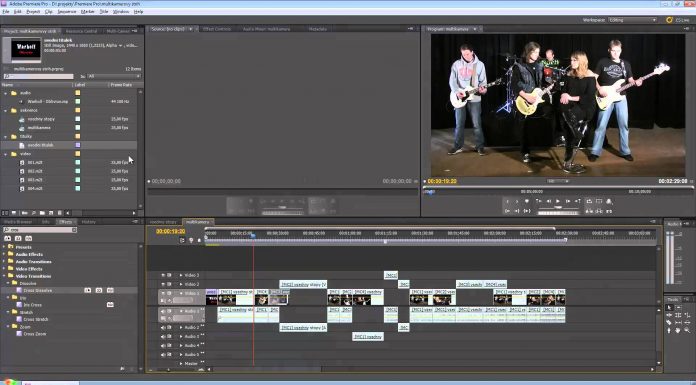Click New Bin icon in Project panel
The image size is (696, 385).
coord(42,213)
